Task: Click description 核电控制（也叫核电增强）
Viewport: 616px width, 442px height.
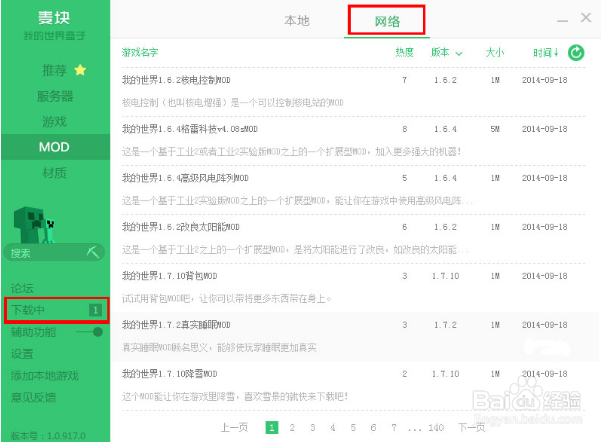Action: pyautogui.click(x=233, y=103)
